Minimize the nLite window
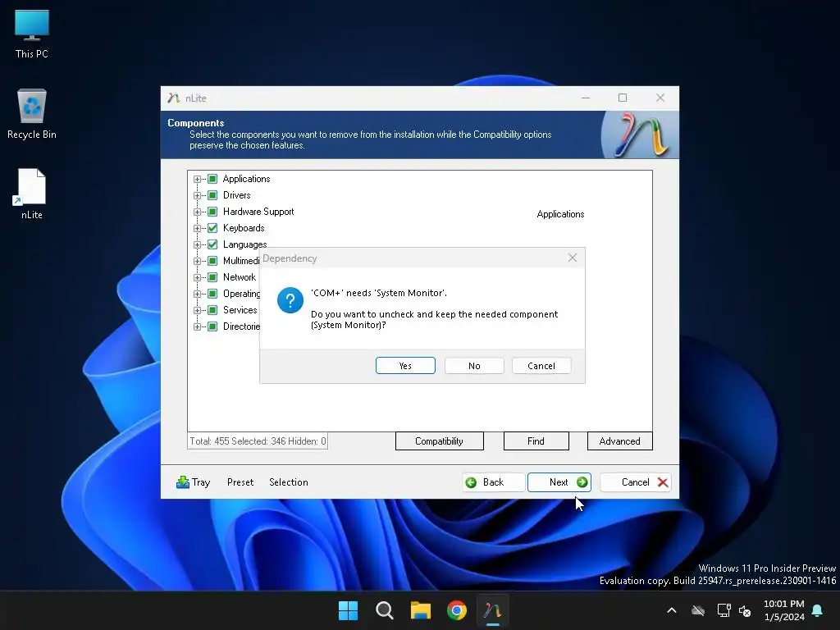This screenshot has width=840, height=630. click(x=586, y=98)
